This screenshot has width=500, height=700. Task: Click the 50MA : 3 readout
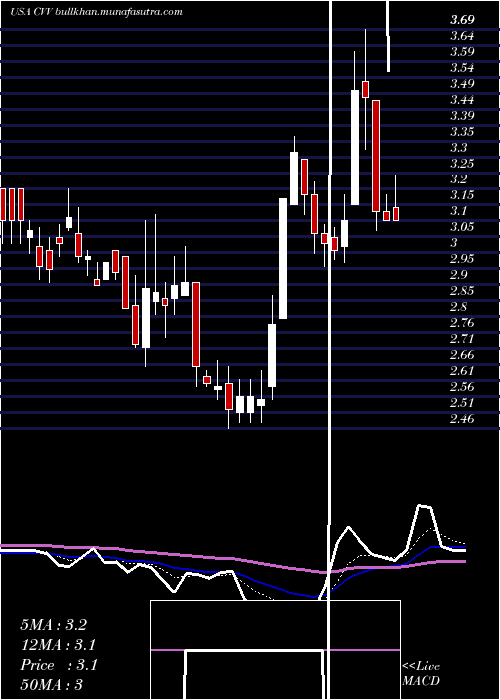point(51,685)
